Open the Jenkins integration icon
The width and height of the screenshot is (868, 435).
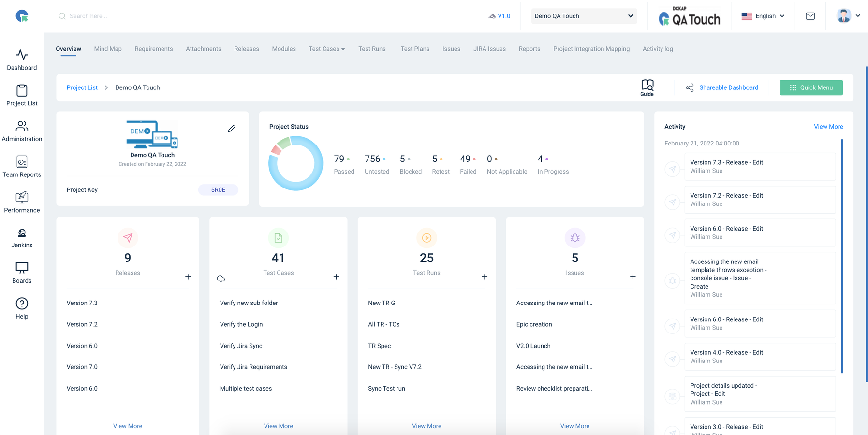tap(22, 238)
